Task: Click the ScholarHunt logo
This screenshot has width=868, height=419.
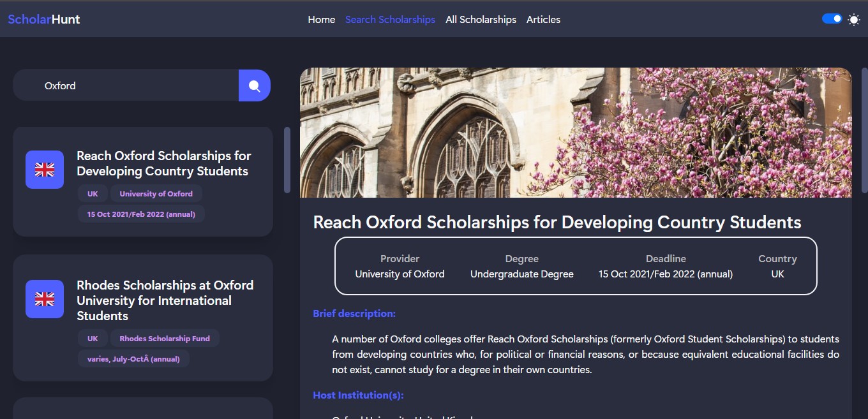Action: [44, 19]
